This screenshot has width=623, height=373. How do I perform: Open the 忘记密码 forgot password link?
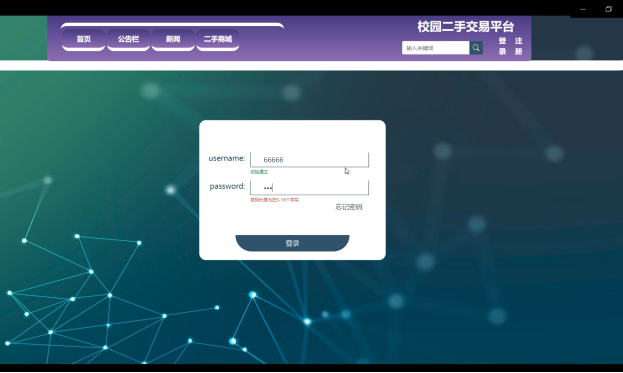(x=349, y=207)
